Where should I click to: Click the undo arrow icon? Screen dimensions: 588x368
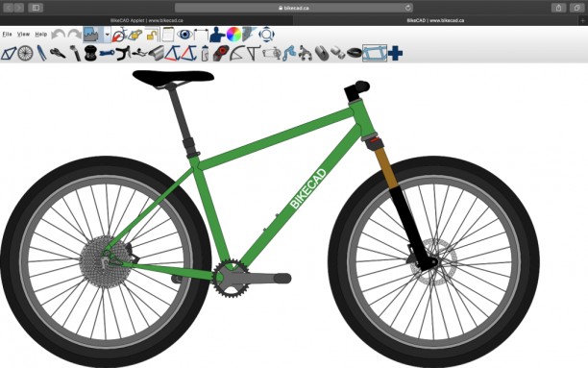58,35
